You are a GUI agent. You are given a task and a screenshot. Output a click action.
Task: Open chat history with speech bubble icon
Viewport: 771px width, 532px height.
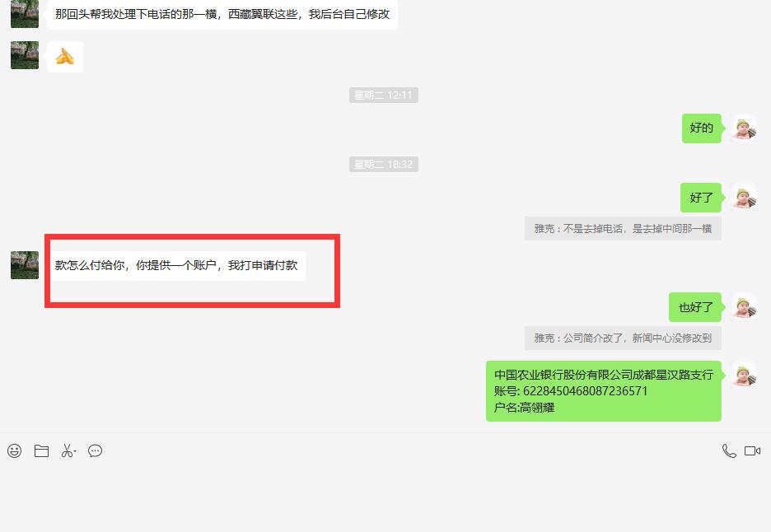pyautogui.click(x=96, y=450)
